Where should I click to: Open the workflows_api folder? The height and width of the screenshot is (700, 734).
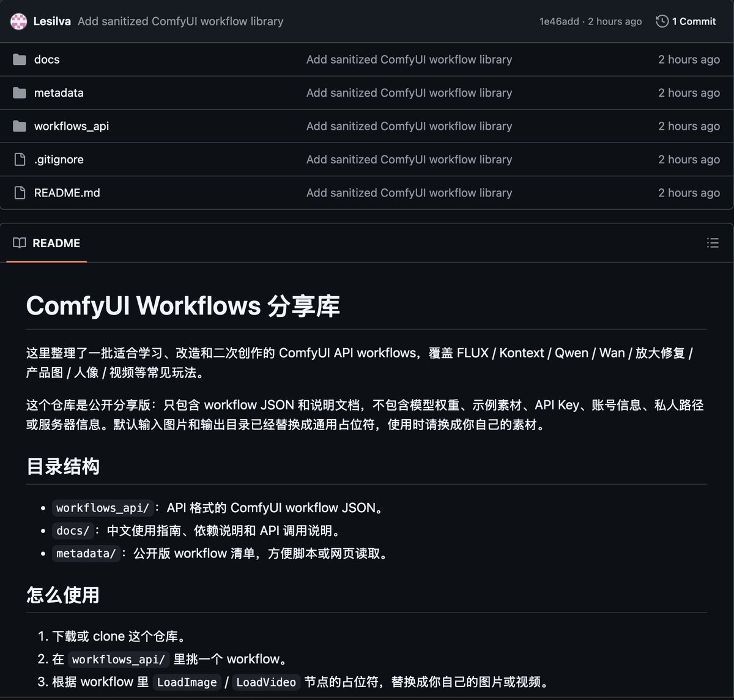tap(72, 126)
